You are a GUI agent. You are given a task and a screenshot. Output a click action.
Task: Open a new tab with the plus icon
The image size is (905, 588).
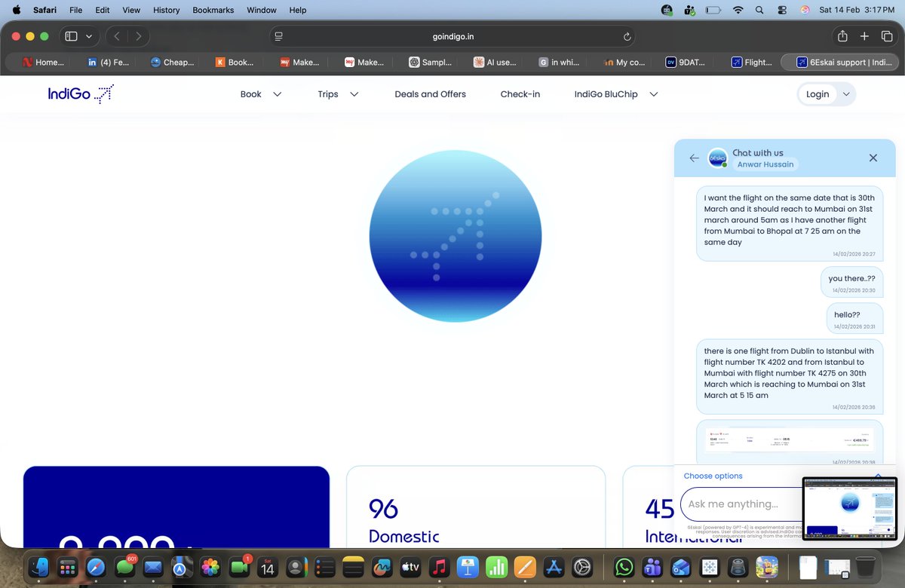point(864,35)
